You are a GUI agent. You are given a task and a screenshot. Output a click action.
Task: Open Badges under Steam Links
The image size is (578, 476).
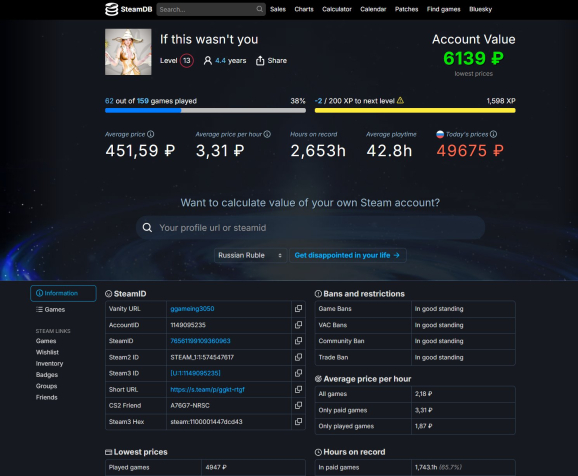(47, 375)
